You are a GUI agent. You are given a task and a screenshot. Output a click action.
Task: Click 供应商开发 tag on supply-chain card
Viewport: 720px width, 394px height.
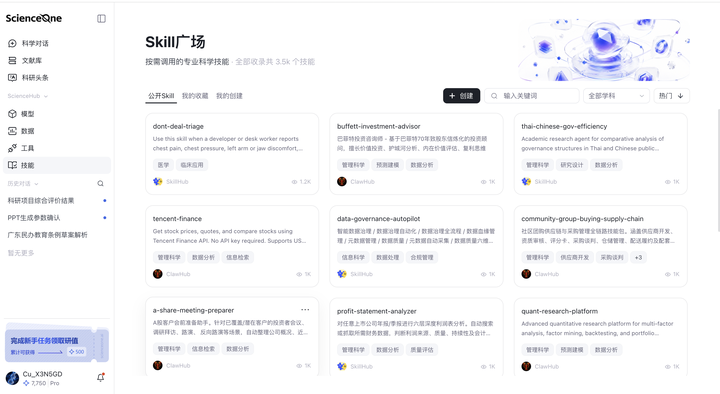(x=574, y=257)
